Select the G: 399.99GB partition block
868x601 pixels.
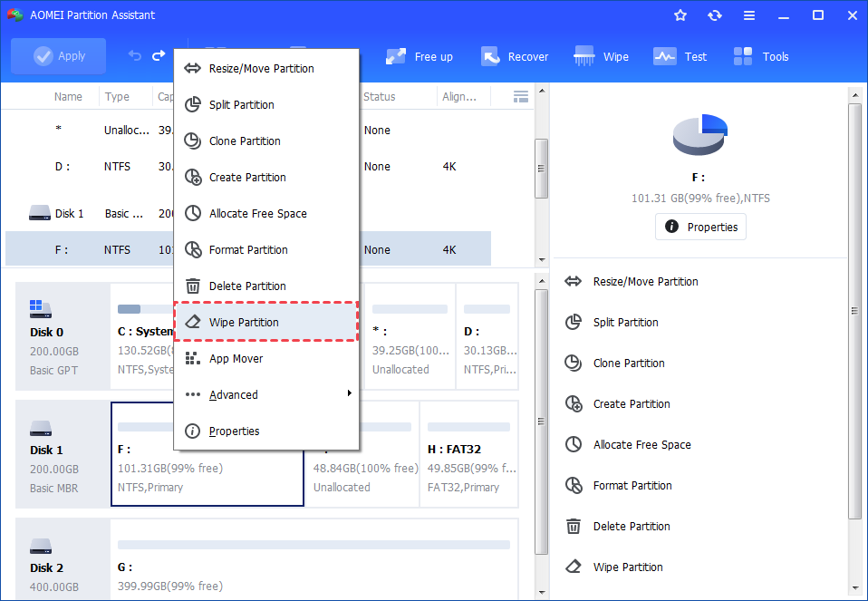point(313,559)
